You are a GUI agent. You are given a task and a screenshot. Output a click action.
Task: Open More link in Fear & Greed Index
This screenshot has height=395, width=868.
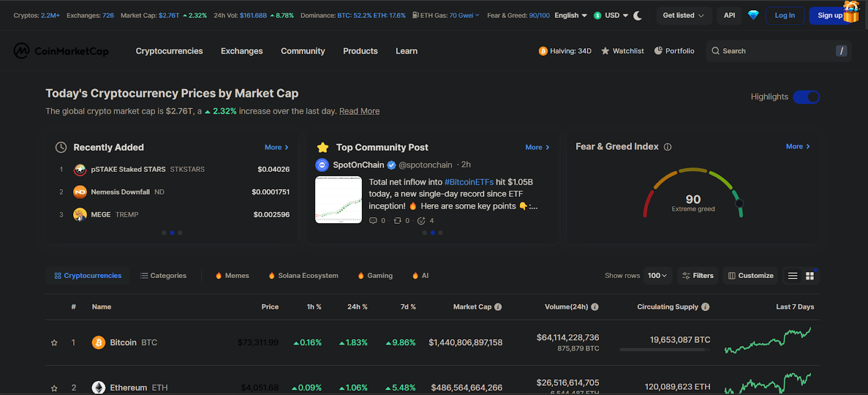(x=798, y=147)
